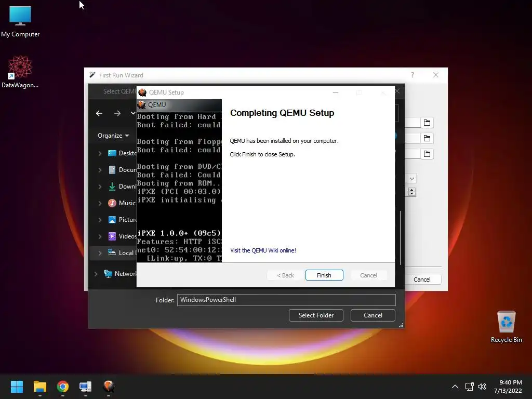The width and height of the screenshot is (532, 399).
Task: Click the Folder name input field
Action: pos(286,300)
